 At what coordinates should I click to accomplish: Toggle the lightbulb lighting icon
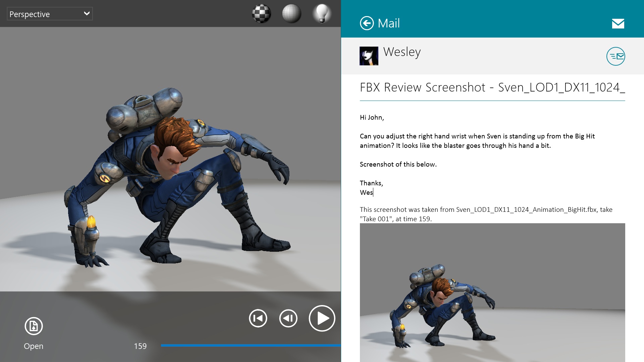[x=322, y=13]
